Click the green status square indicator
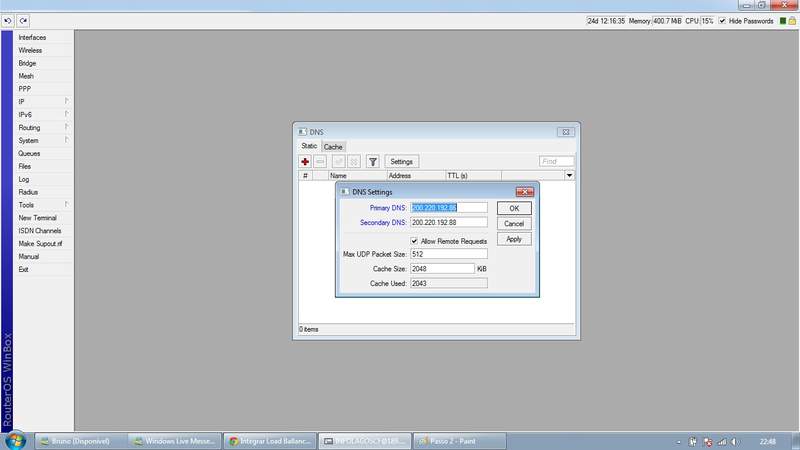 tap(783, 21)
